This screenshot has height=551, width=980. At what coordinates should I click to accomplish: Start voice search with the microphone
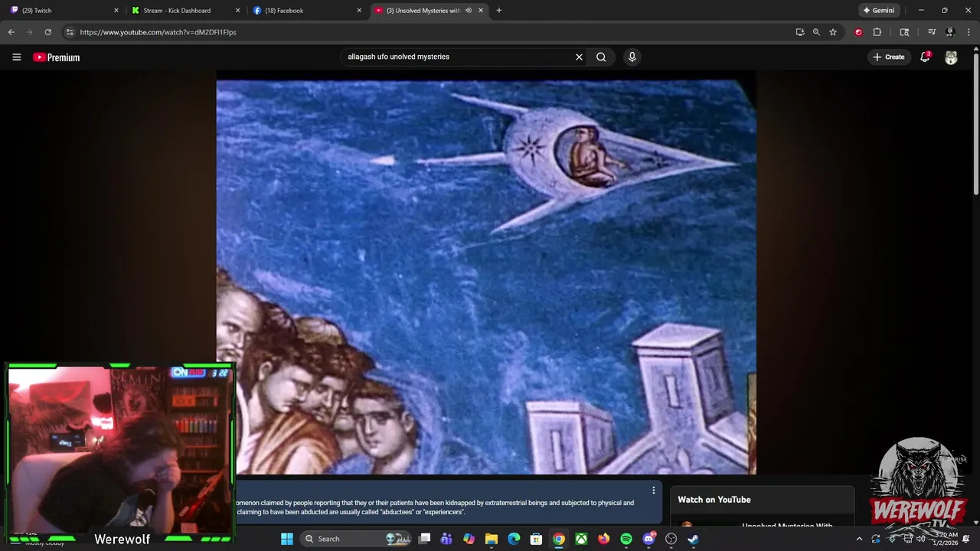pyautogui.click(x=632, y=57)
